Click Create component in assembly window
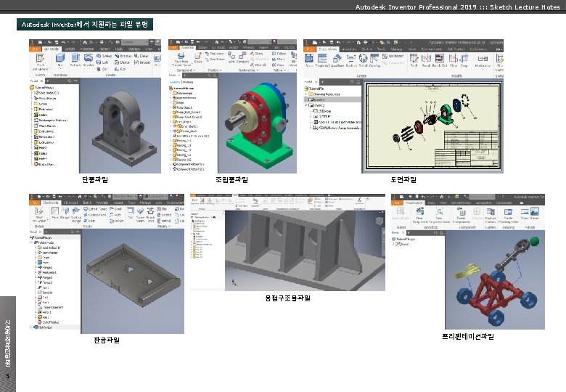566x392 pixels. 198,58
